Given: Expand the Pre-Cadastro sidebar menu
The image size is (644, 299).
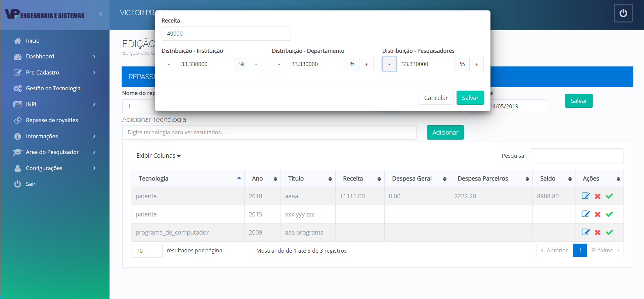Looking at the screenshot, I should [55, 72].
